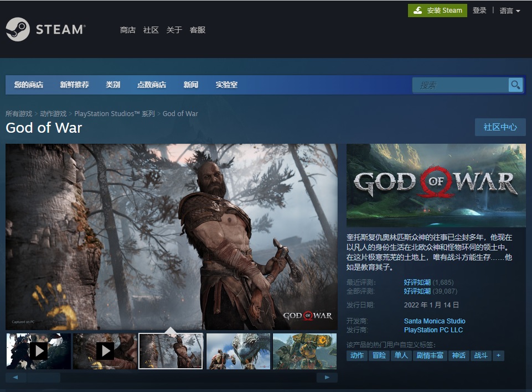Open the 社区中心 button
Viewport: 532px width, 392px height.
click(500, 127)
